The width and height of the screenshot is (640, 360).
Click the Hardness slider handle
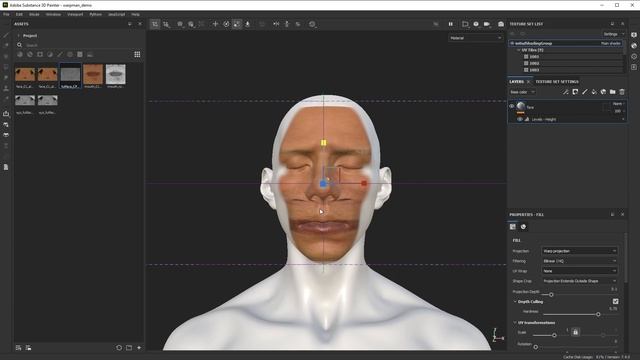[598, 314]
